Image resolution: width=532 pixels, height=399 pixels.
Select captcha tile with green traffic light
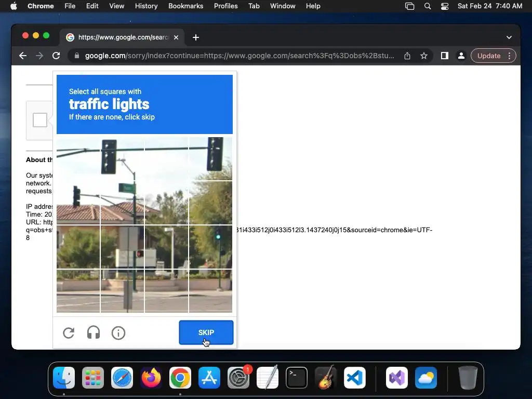click(211, 247)
